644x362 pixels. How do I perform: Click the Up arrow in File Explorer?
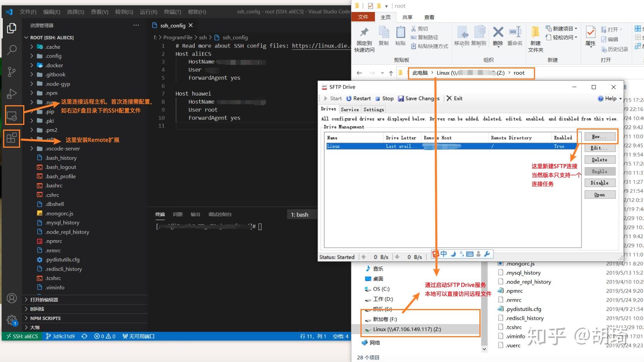[391, 73]
